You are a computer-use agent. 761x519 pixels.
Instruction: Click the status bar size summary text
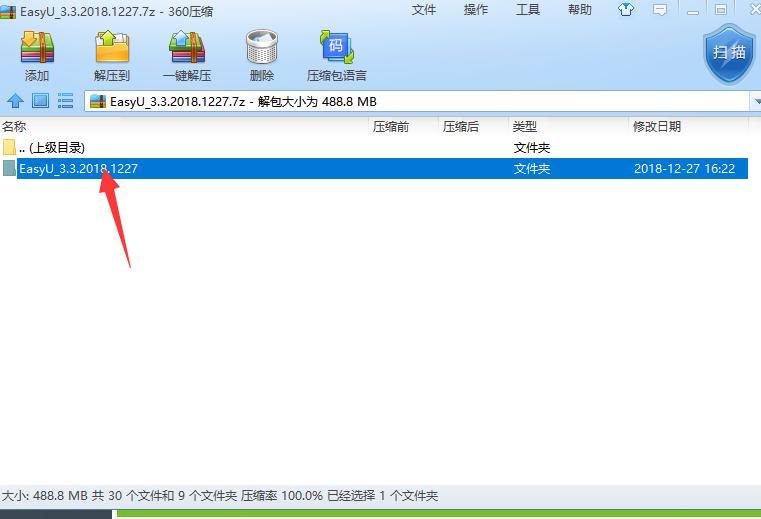click(220, 496)
